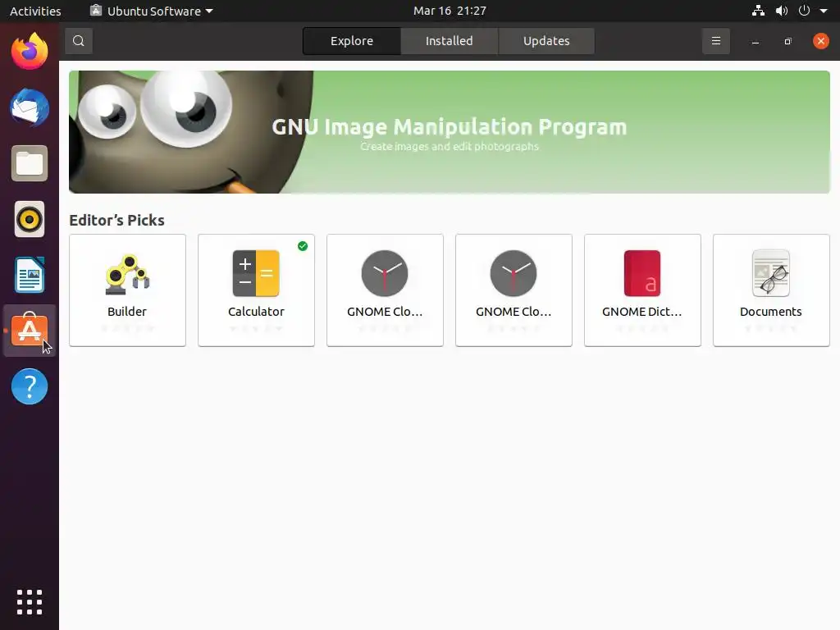
Task: Open the GNOME Dictionary app tile
Action: pos(642,290)
